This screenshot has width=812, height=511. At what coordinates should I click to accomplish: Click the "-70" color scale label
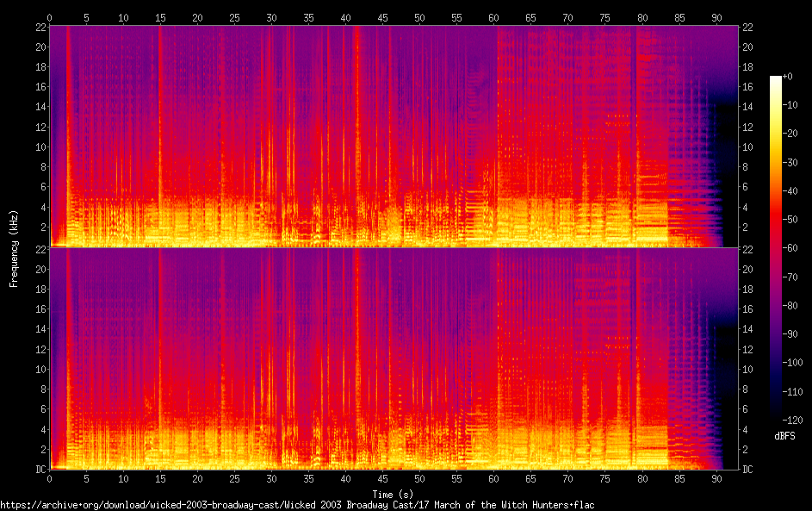click(x=790, y=277)
